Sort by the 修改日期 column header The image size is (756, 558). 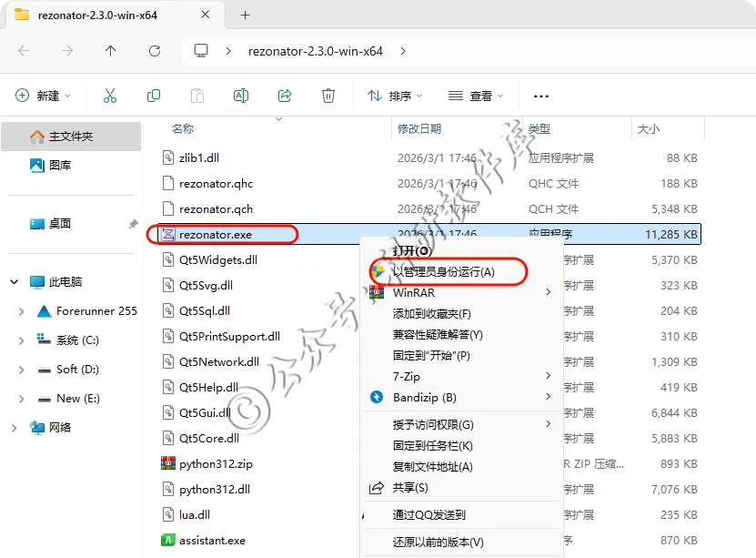point(419,128)
